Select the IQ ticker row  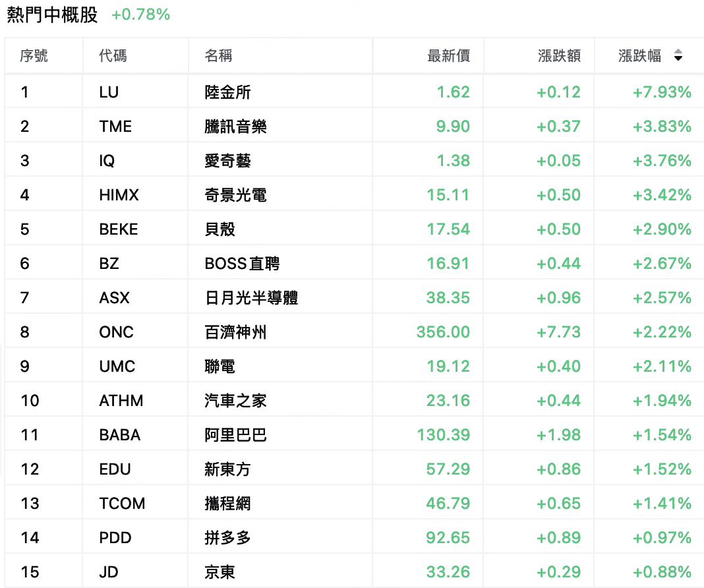(354, 161)
